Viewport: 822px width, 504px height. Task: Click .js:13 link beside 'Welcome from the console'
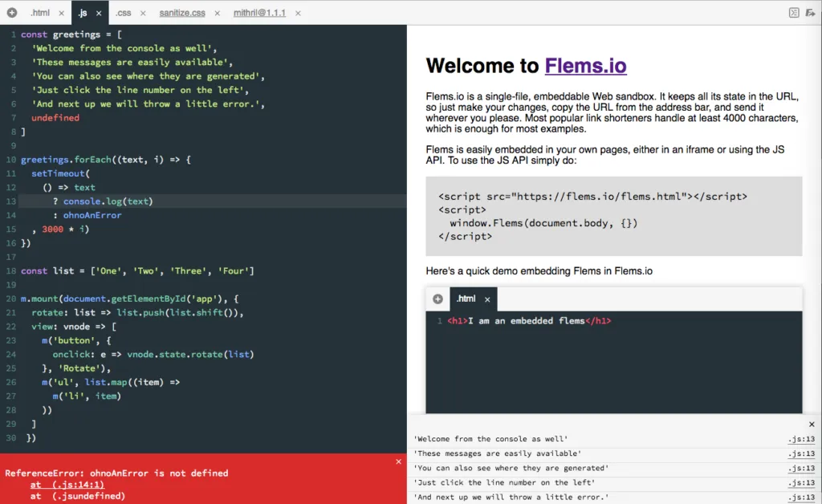801,439
